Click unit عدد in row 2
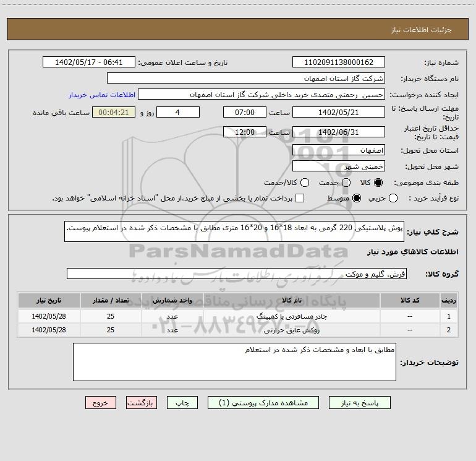The height and width of the screenshot is (461, 476). click(x=172, y=330)
